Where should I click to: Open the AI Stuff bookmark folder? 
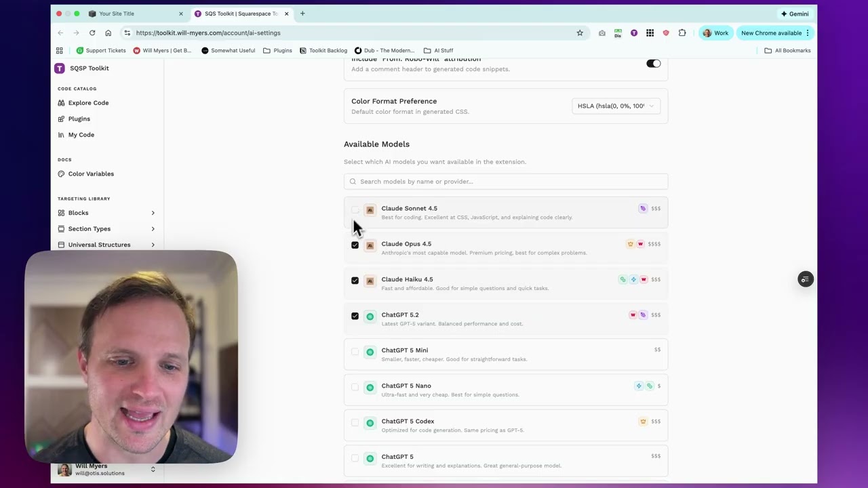pos(438,50)
